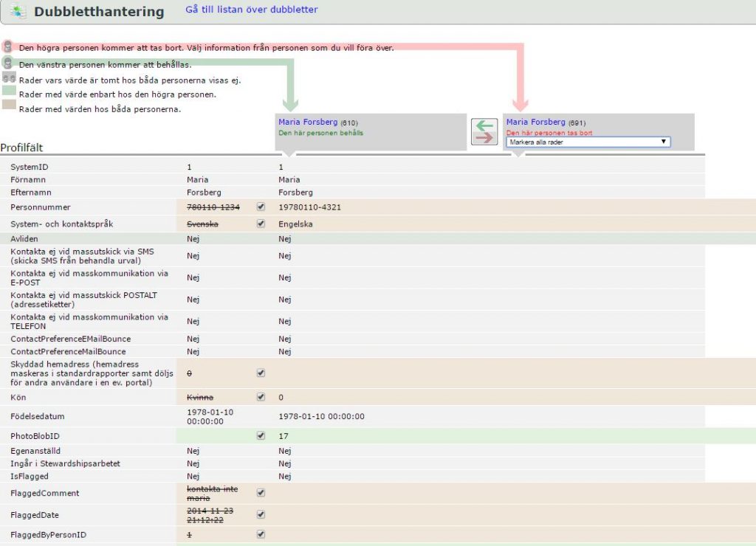Click the struck-through value 'Svenska'
This screenshot has height=546, width=756.
pyautogui.click(x=202, y=224)
